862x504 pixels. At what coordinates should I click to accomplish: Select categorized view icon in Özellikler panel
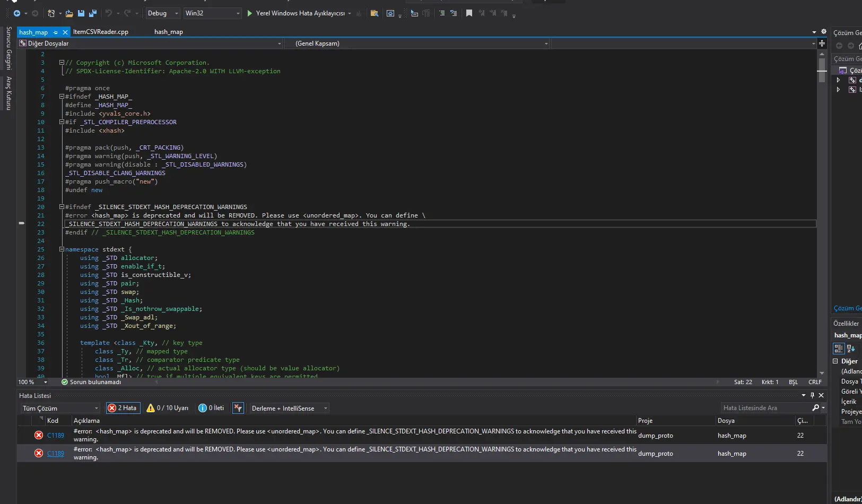(x=839, y=349)
